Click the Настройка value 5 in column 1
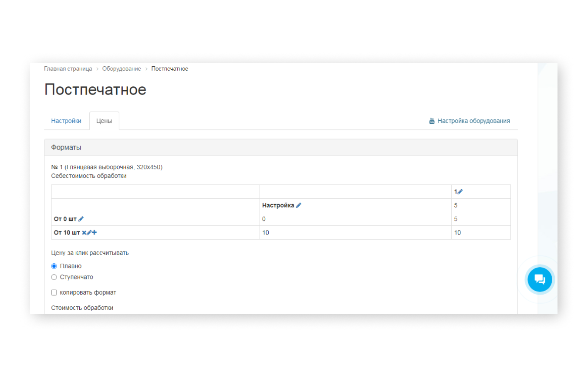Viewport: 588px width, 377px height. click(481, 205)
